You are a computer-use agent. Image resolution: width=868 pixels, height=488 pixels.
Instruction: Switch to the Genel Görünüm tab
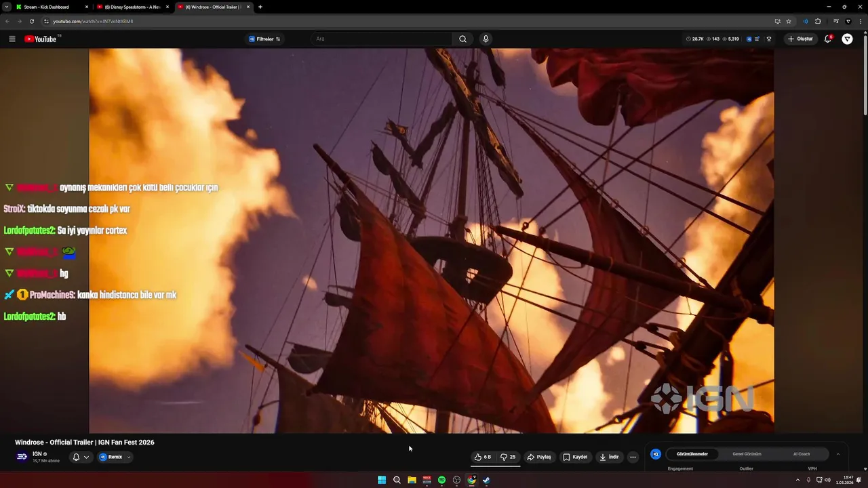(x=747, y=454)
